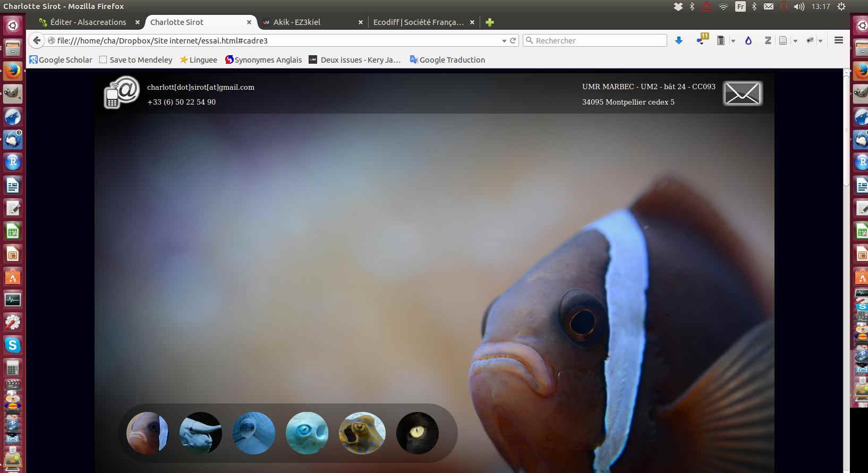Open the Fr keyboard layout indicator
868x473 pixels.
tap(740, 6)
